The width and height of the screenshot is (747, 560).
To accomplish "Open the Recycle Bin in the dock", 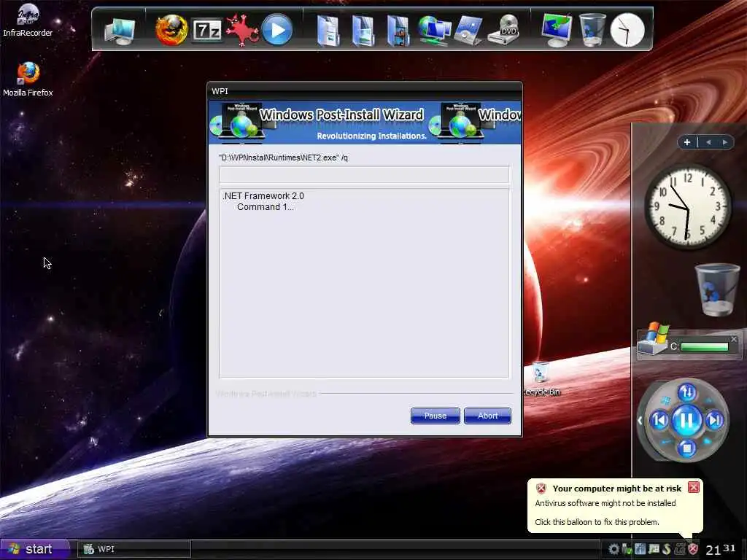I will (x=592, y=30).
